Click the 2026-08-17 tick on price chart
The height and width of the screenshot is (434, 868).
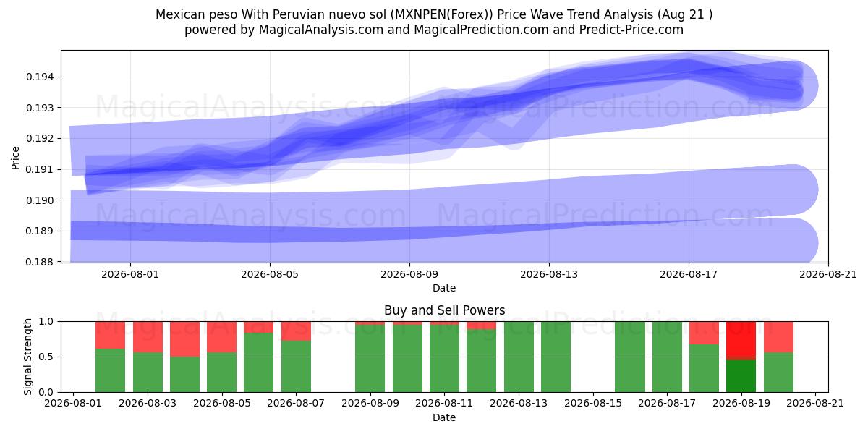point(689,274)
